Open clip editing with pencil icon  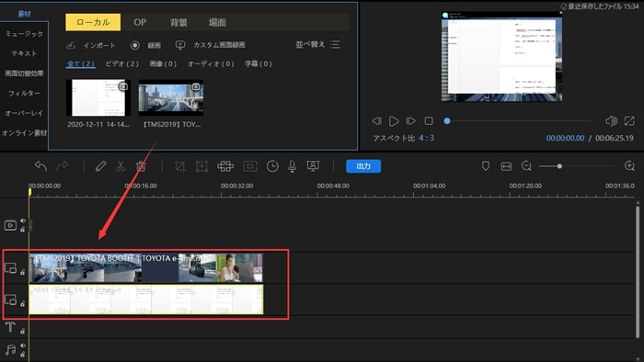(100, 166)
